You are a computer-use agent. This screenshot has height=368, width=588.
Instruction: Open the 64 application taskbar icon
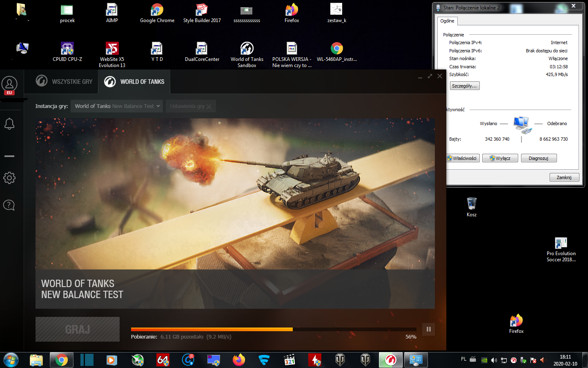click(x=163, y=360)
